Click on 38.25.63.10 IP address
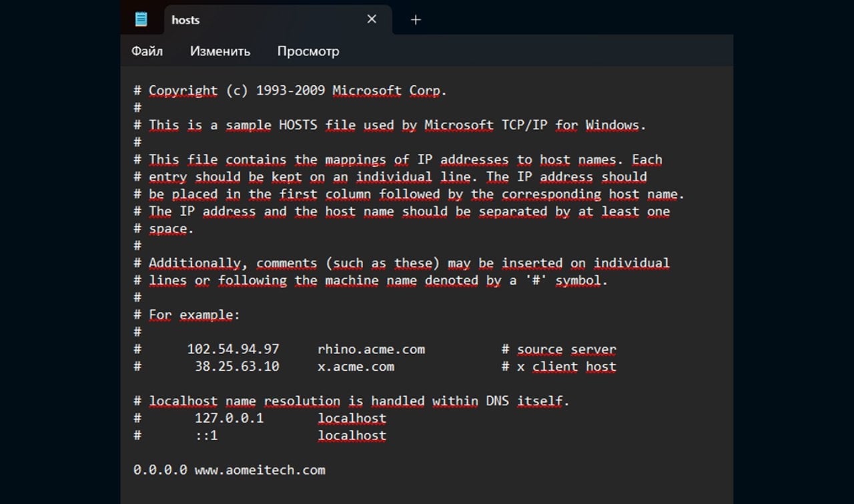Screen dimensions: 854x504 pos(237,367)
